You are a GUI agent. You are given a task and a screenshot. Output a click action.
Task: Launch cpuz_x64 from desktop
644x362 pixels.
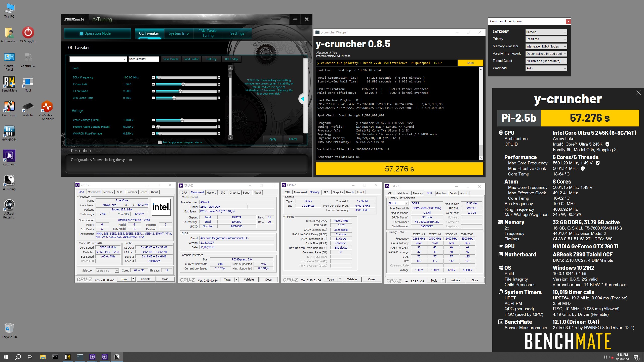point(9,158)
